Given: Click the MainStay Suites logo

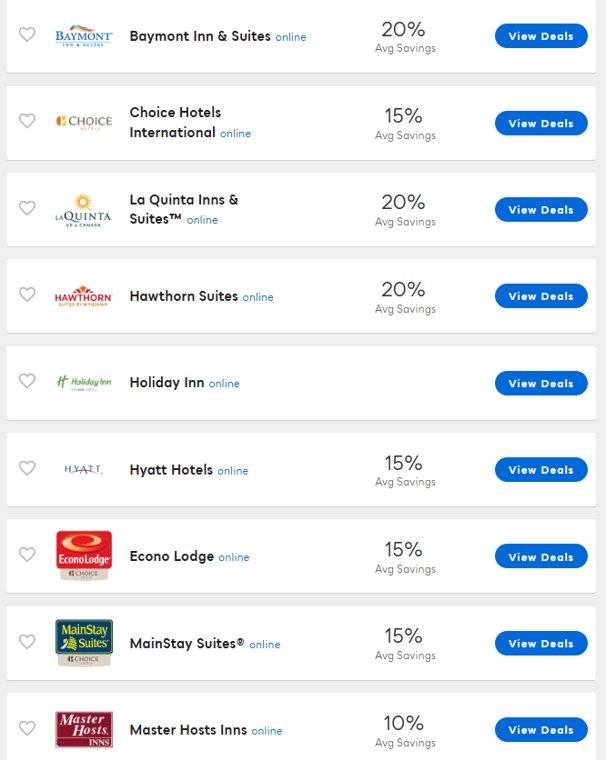Looking at the screenshot, I should 84,642.
